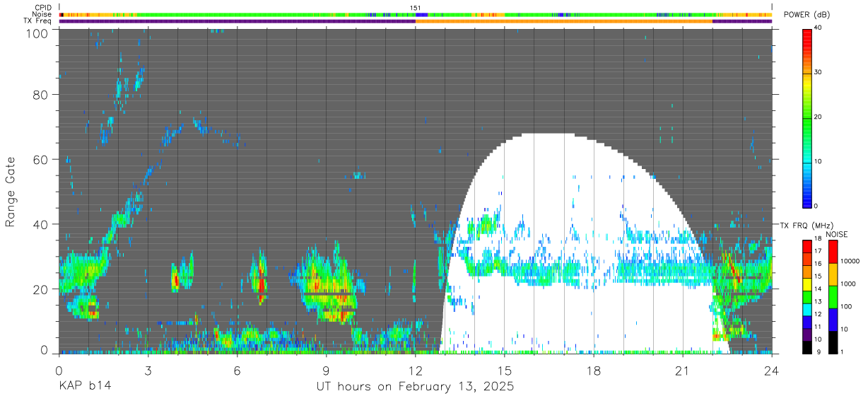Click the 'KAP b14' radar beam label
The image size is (868, 401).
coord(84,387)
